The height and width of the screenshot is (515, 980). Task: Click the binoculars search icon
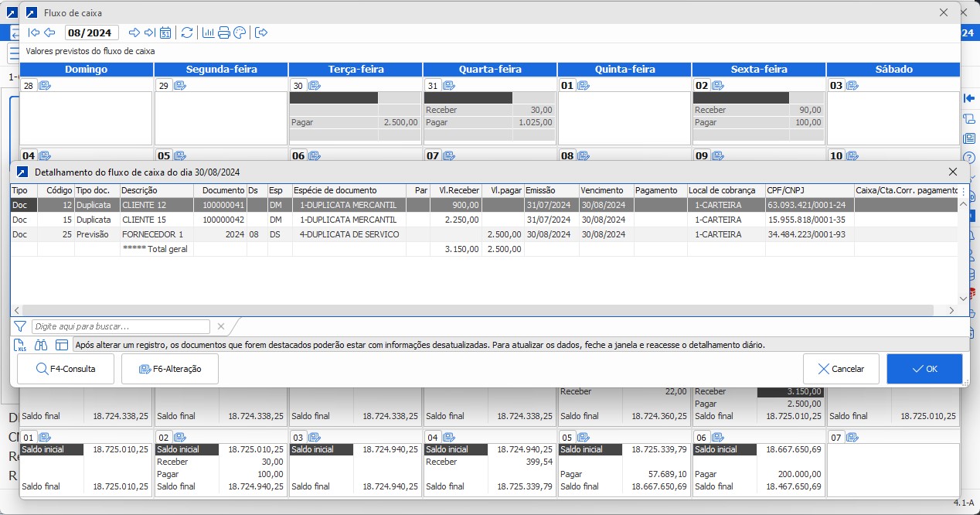[x=41, y=345]
